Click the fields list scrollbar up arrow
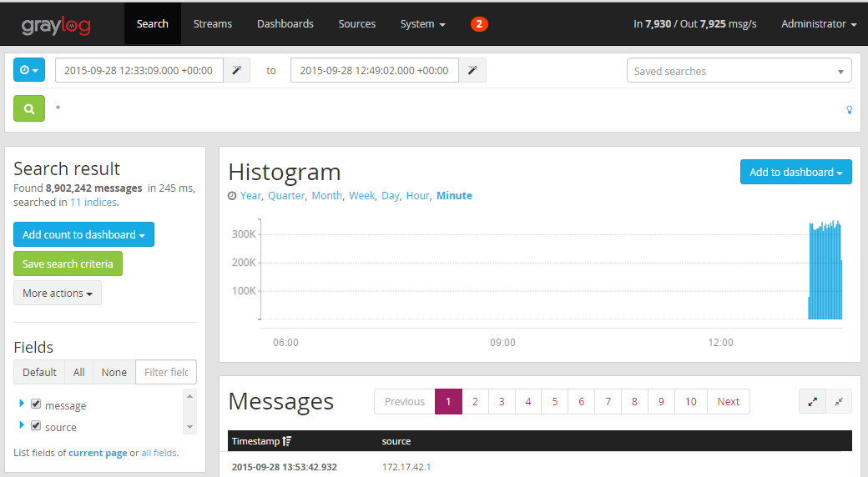The height and width of the screenshot is (477, 868). (190, 396)
